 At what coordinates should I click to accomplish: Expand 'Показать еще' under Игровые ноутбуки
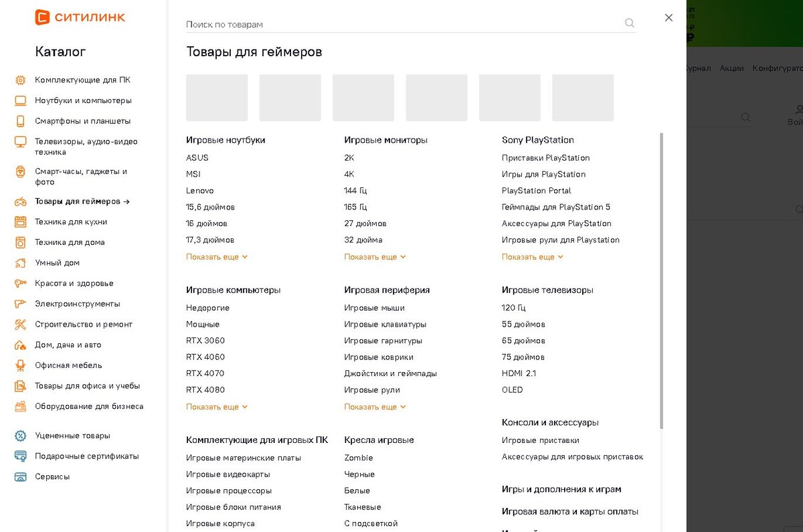[x=217, y=257]
